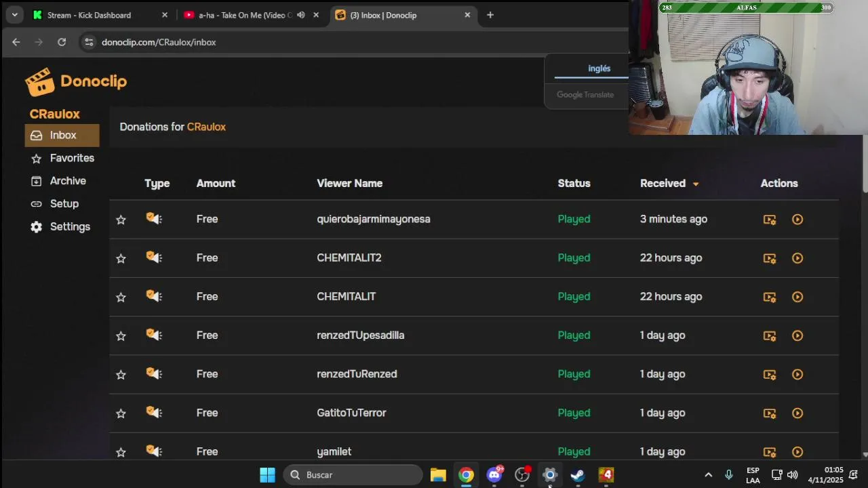This screenshot has height=488, width=868.
Task: Open File Explorer from taskbar
Action: tap(438, 475)
